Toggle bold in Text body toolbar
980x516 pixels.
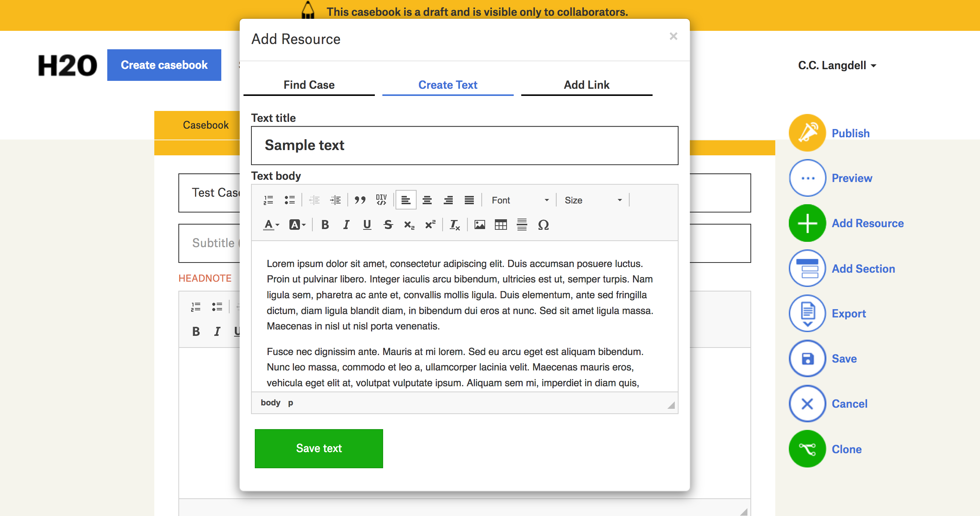point(325,225)
